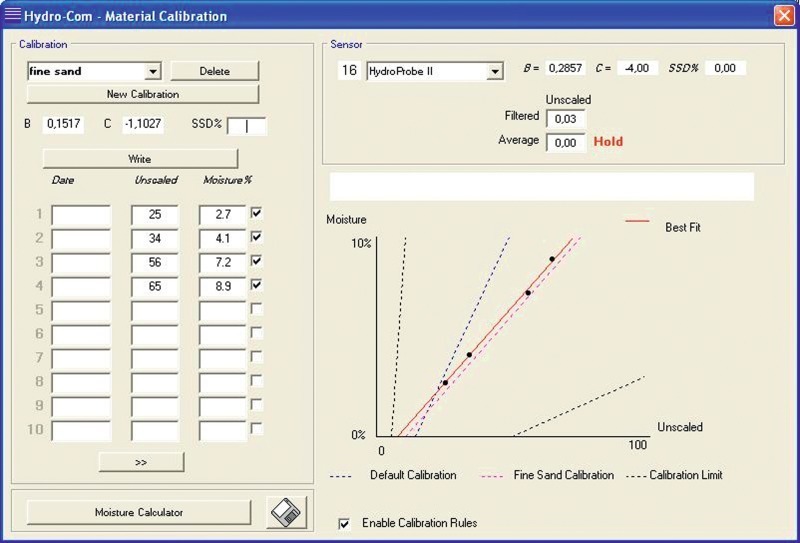Click the New Calibration button
The image size is (800, 543).
pos(142,94)
